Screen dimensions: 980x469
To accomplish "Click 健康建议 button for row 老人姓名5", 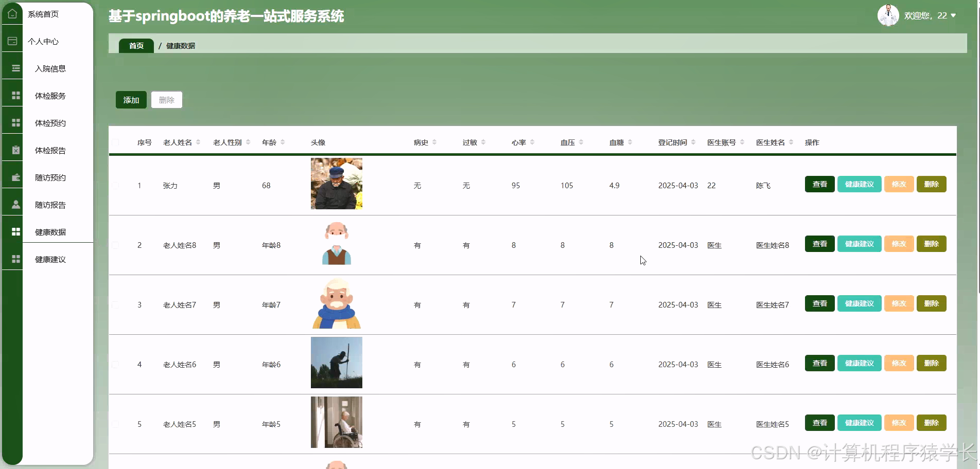I will tap(860, 423).
